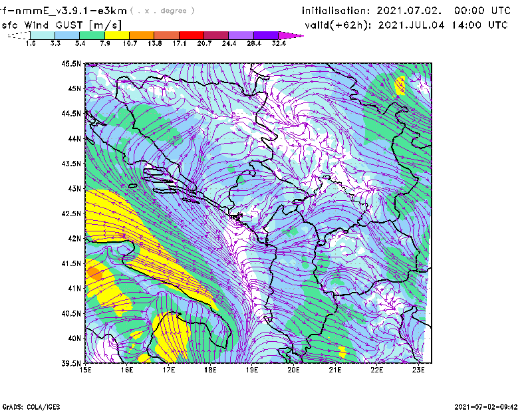The width and height of the screenshot is (532, 411).
Task: Click the timestamp "2021-07-02-09:42"
Action: [x=486, y=407]
